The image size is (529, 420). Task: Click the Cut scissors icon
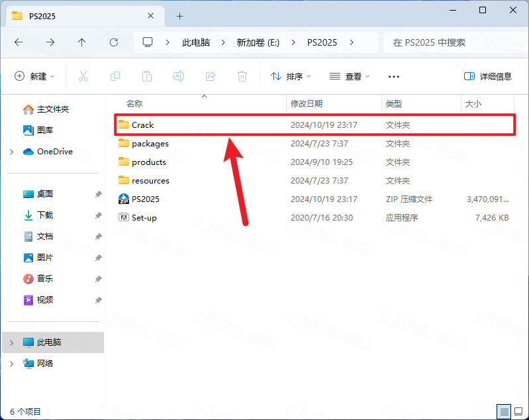[x=83, y=76]
